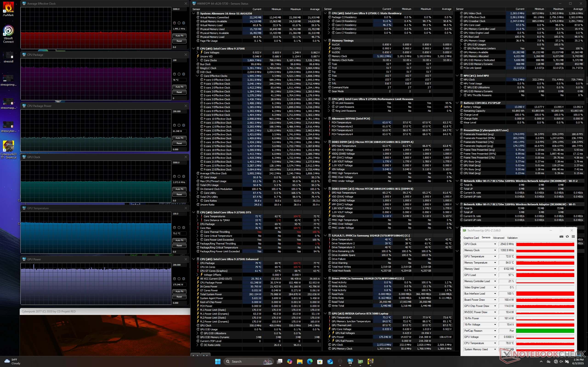This screenshot has width=588, height=367.
Task: Refresh GPU-Z sensor readings via the refresh icon
Action: pos(567,237)
